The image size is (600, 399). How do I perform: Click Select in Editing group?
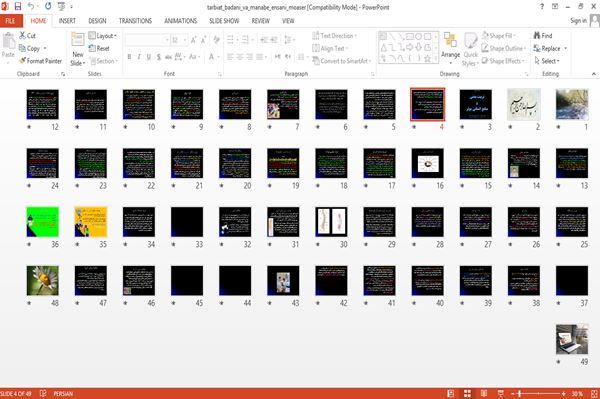(x=547, y=61)
